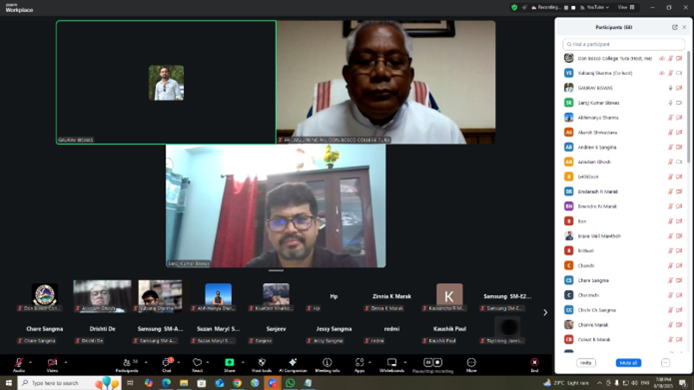Toggle camera for Yubaraj Sharma co-host

tap(679, 73)
